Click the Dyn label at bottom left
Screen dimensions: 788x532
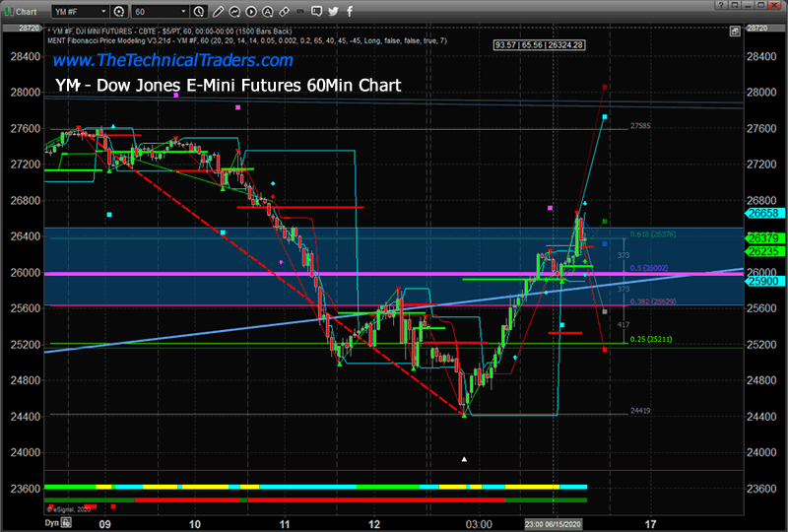click(52, 523)
